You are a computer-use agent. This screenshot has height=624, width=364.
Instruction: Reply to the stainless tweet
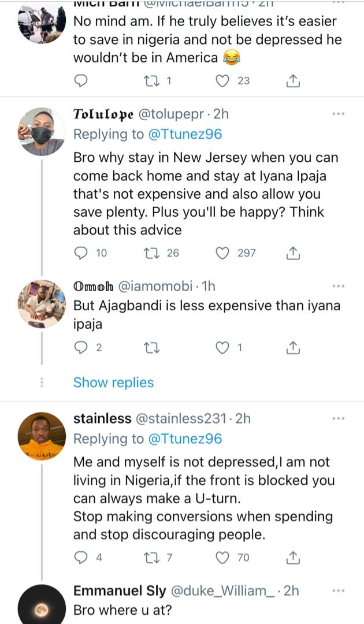click(x=82, y=558)
